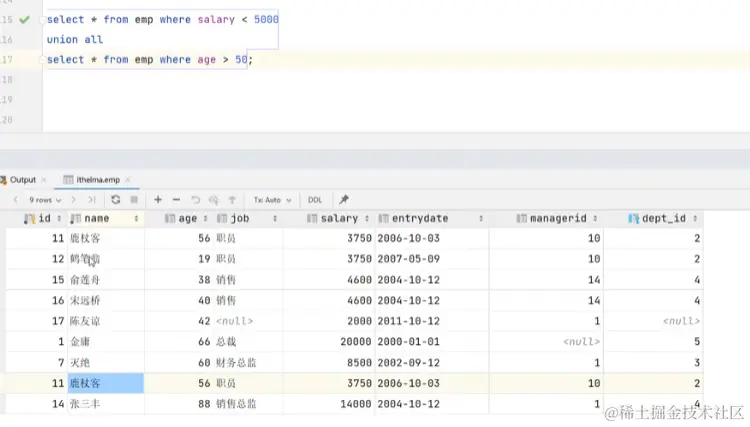Viewport: 750px width, 427px height.
Task: Go to next page of rows
Action: coord(73,200)
